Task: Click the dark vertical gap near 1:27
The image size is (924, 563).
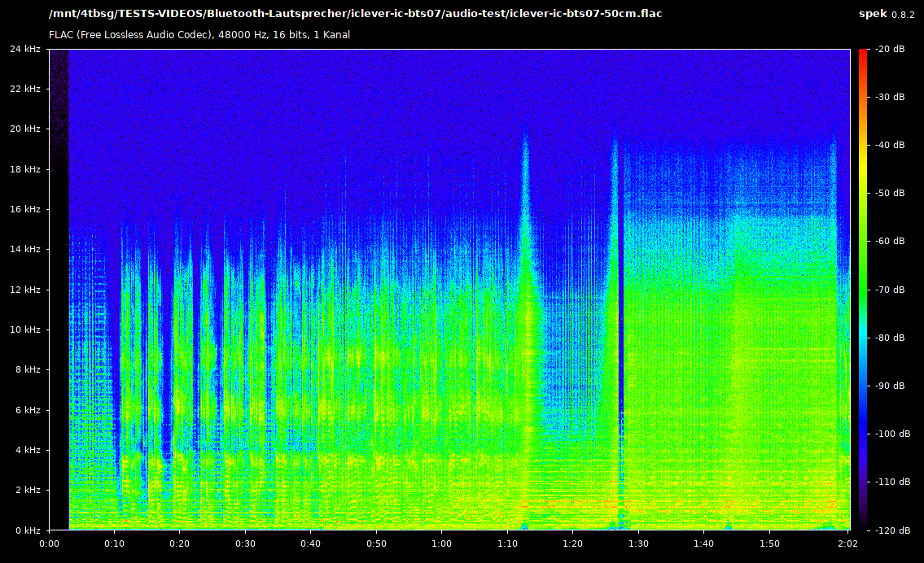Action: 621,330
